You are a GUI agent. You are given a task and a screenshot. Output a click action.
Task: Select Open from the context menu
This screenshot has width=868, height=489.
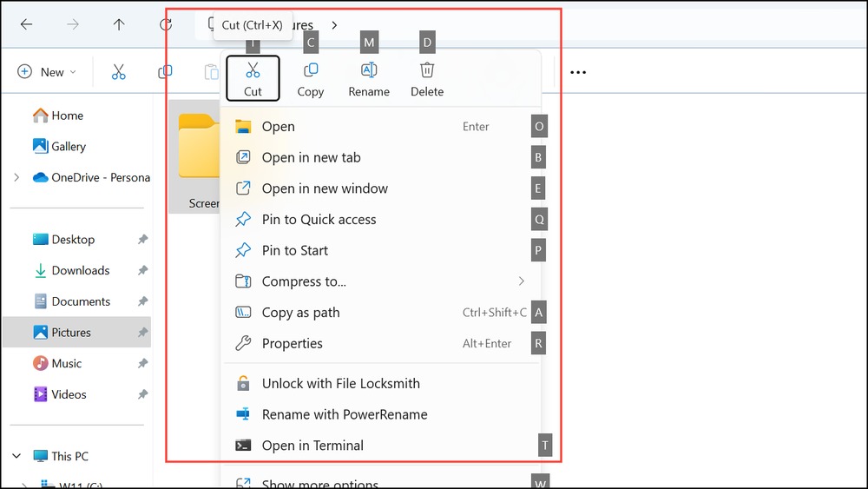tap(381, 126)
